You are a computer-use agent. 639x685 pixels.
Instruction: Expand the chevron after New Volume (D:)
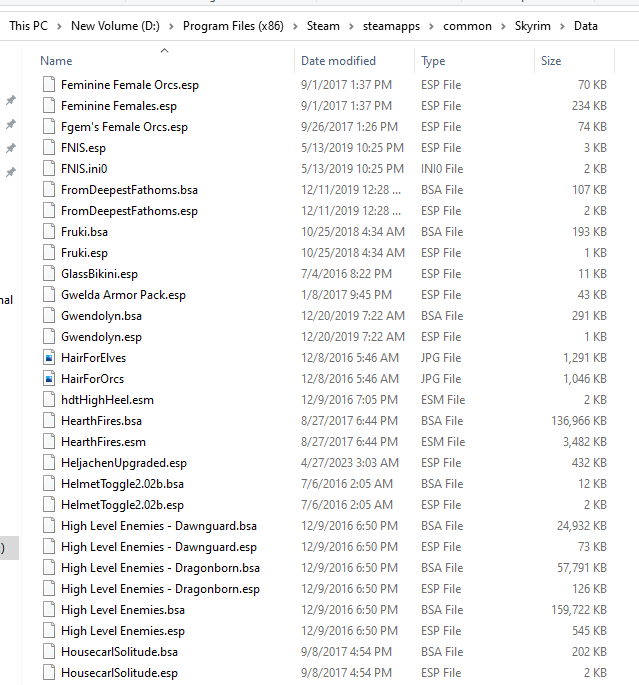(x=171, y=27)
